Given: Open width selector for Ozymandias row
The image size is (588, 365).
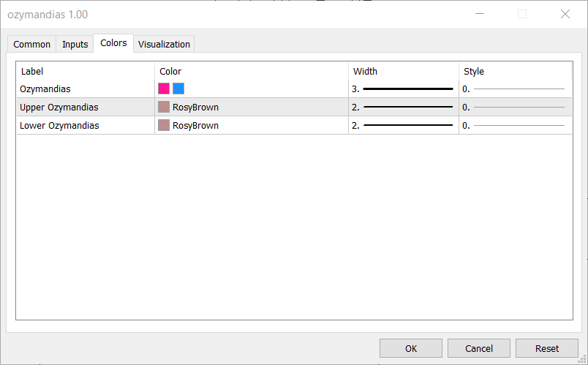Looking at the screenshot, I should 404,89.
